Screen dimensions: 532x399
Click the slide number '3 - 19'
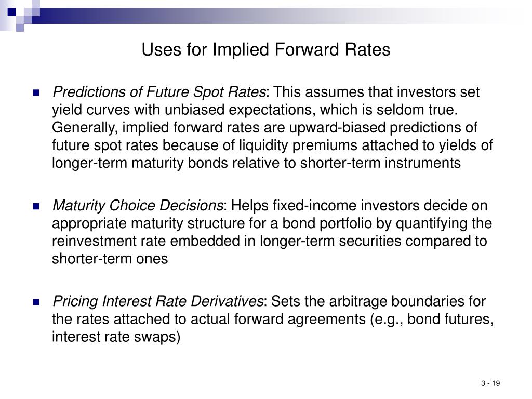[x=490, y=383]
